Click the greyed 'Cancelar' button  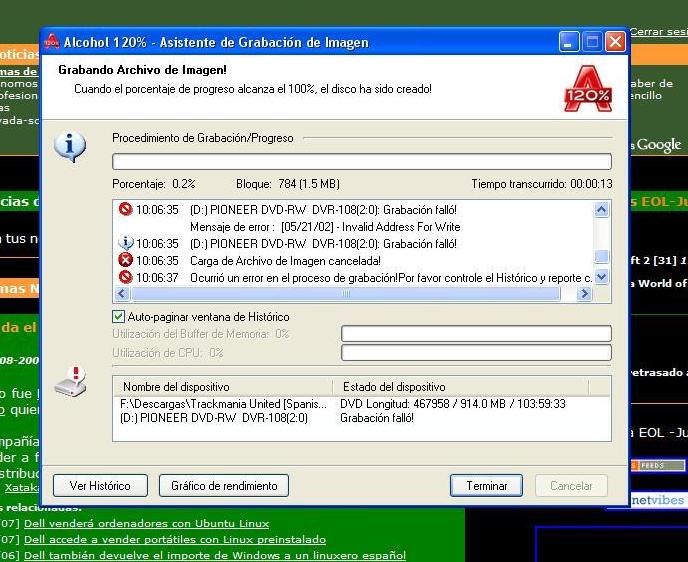tap(571, 486)
